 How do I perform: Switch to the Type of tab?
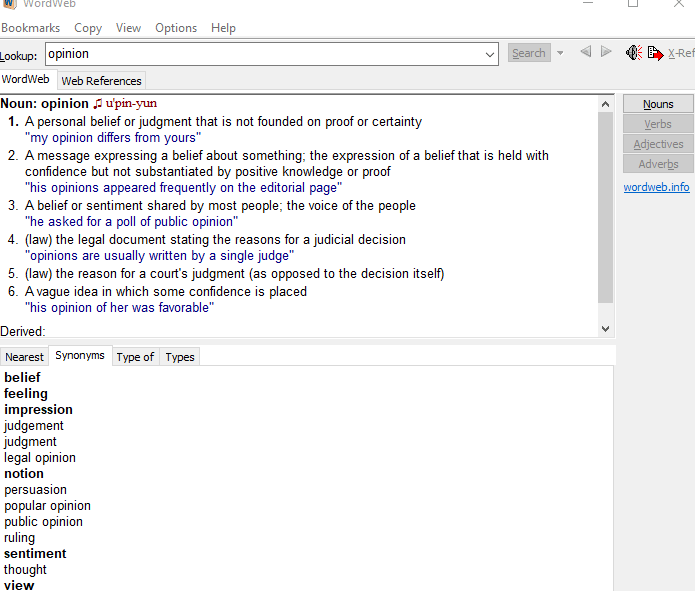coord(135,357)
